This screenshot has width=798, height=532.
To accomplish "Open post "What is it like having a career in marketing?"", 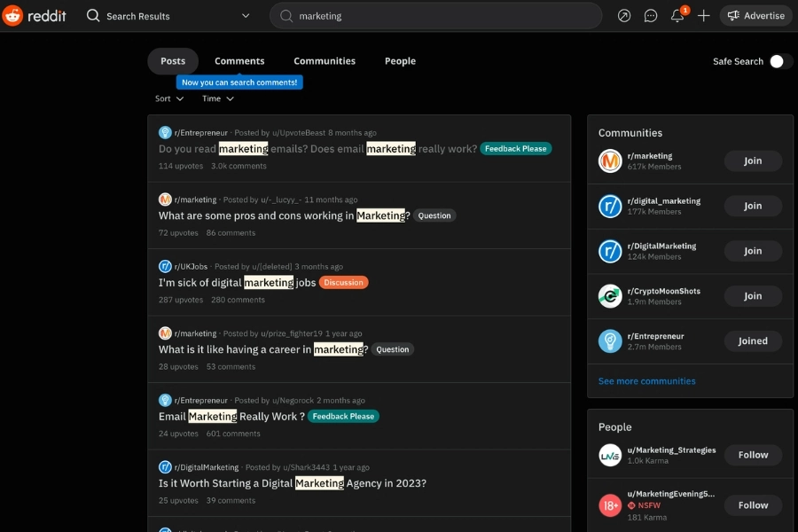I will point(263,349).
